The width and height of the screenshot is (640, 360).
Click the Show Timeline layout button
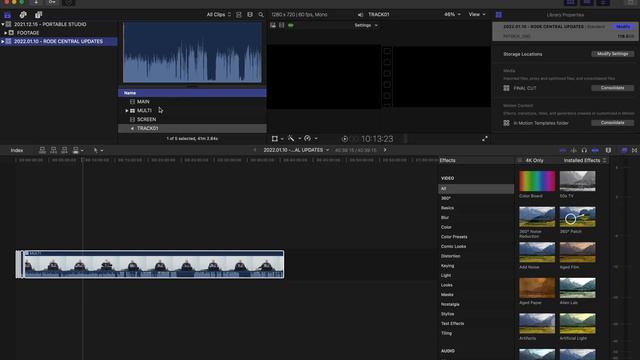click(587, 2)
